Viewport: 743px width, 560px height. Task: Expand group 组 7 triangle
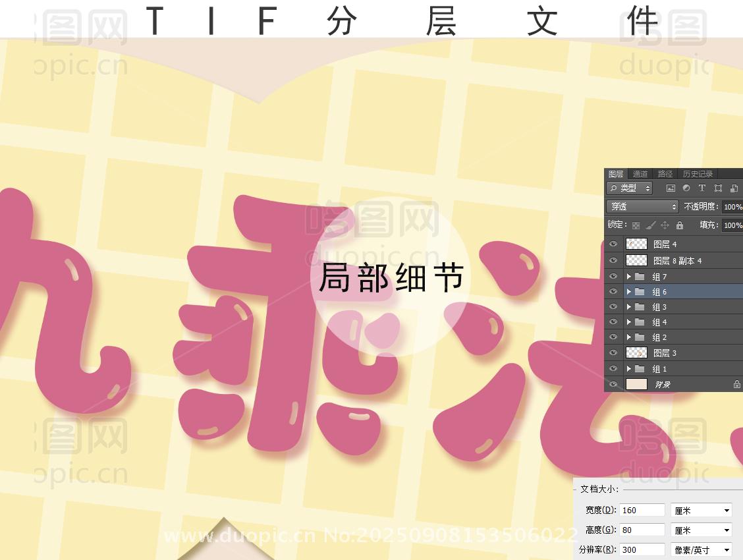click(x=629, y=276)
